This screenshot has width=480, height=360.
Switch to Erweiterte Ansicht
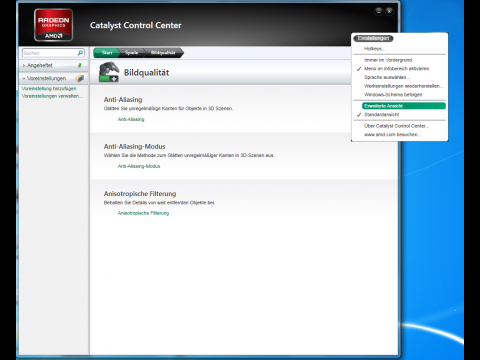[404, 106]
